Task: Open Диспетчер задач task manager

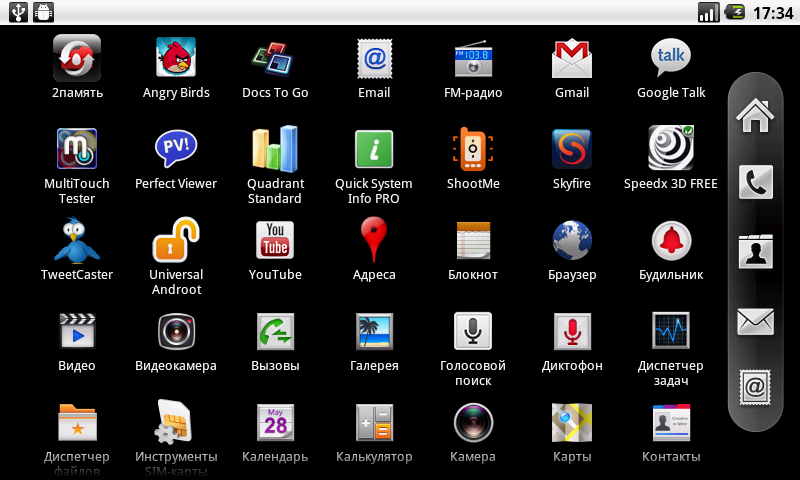Action: click(x=671, y=331)
